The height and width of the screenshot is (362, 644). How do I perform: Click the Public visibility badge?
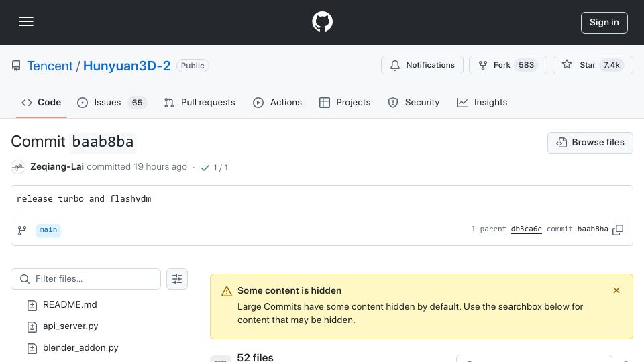[x=193, y=66]
